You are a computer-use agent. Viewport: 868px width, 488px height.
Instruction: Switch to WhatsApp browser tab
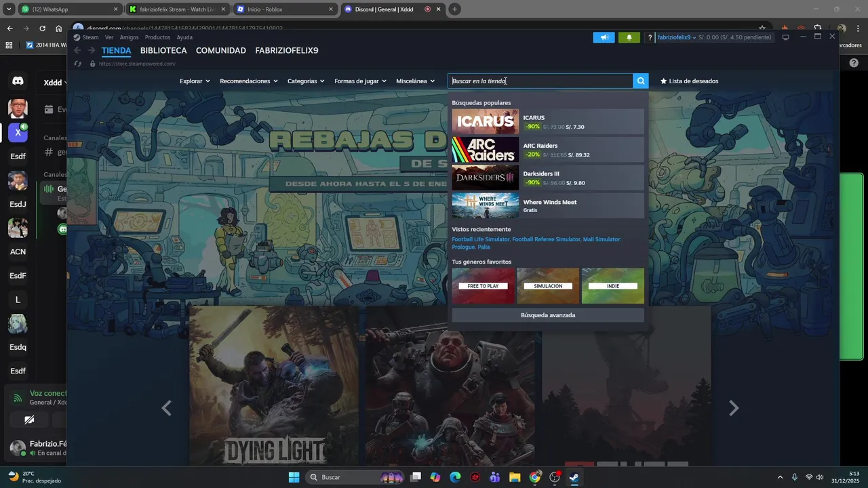[69, 9]
